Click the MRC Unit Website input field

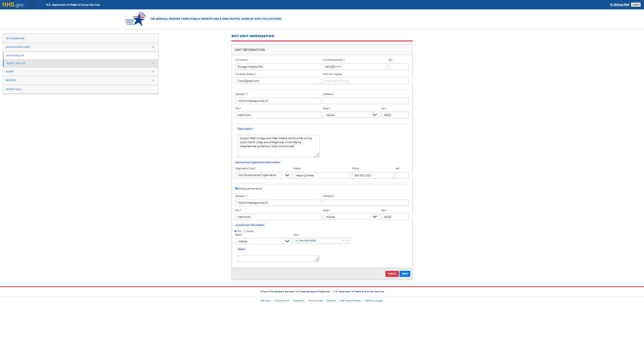pos(366,81)
